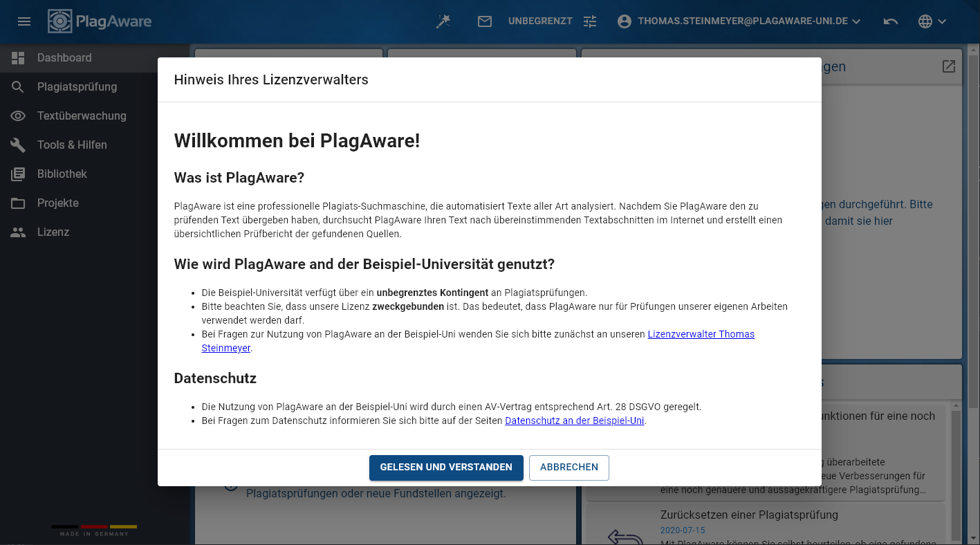Click the UNBEGRENZT quota label
Image resolution: width=980 pixels, height=545 pixels.
[540, 21]
